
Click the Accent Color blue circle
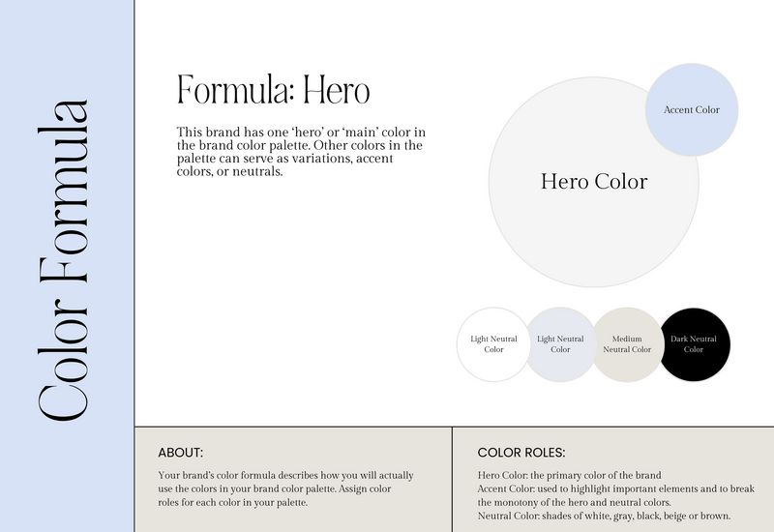tap(692, 109)
